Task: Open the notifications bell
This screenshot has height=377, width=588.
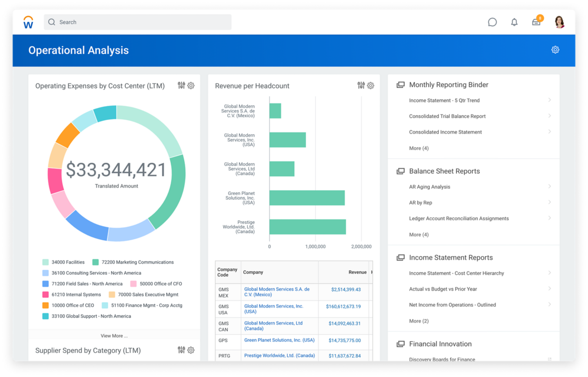Action: pos(514,22)
